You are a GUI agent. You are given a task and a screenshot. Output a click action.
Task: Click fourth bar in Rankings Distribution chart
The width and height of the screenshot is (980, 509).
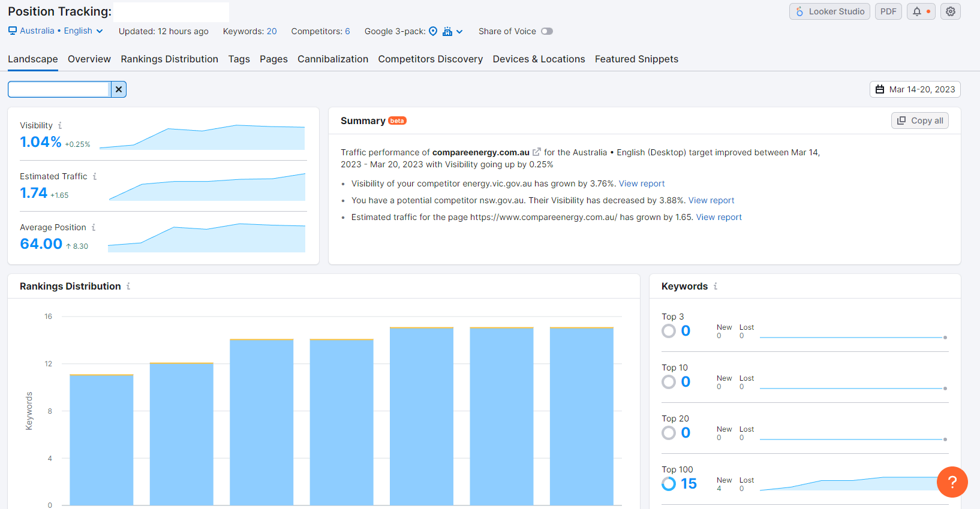click(x=342, y=422)
